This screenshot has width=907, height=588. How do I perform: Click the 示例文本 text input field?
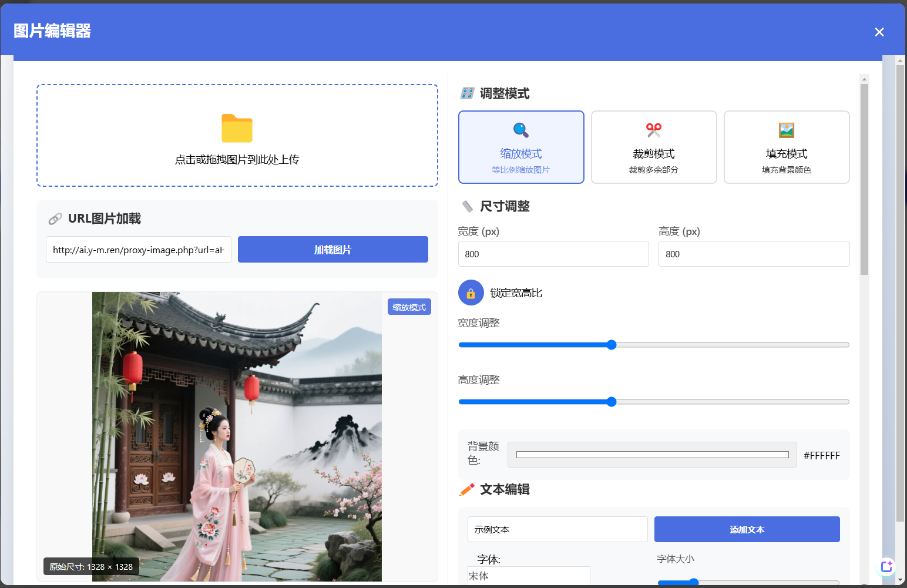point(557,529)
